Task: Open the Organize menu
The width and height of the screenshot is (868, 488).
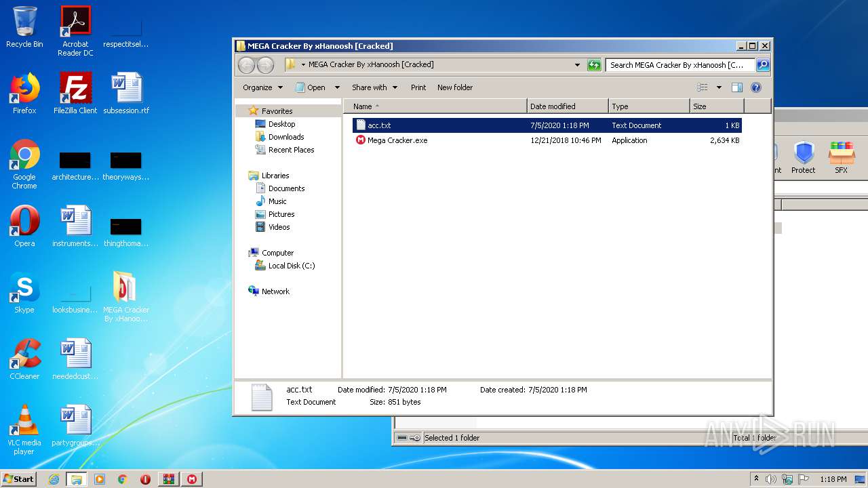Action: (x=262, y=87)
